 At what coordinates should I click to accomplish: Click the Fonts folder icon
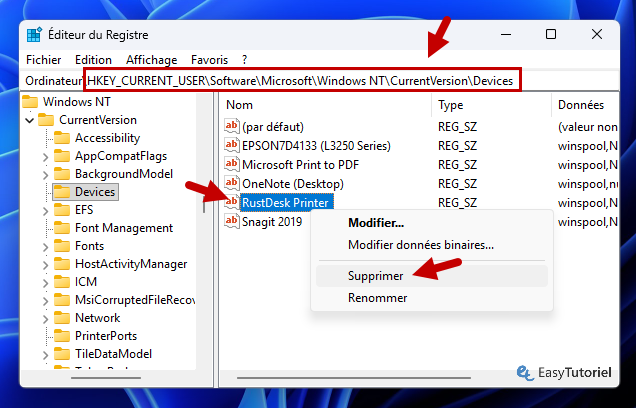tap(62, 246)
